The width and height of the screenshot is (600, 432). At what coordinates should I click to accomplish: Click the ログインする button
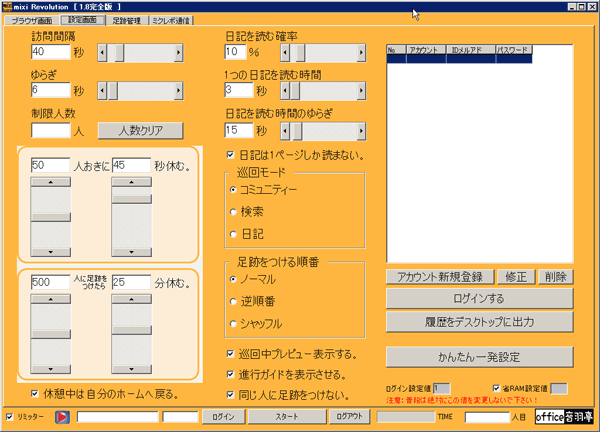pos(479,298)
